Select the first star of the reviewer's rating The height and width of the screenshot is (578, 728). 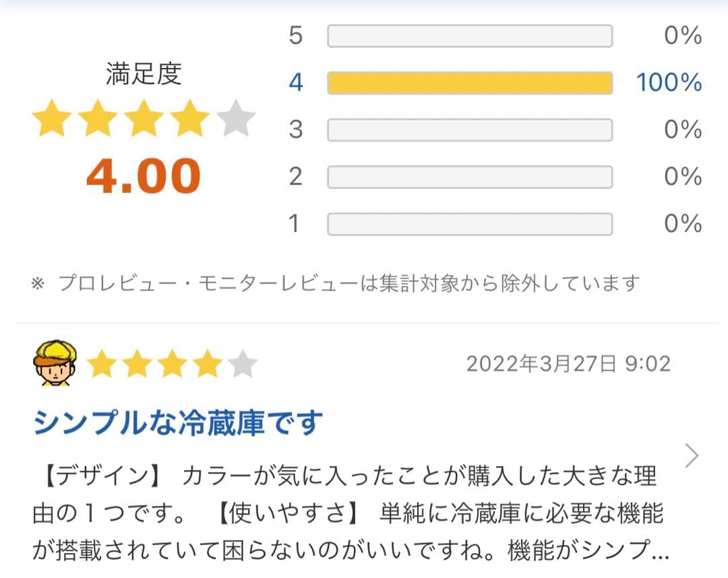coord(101,363)
